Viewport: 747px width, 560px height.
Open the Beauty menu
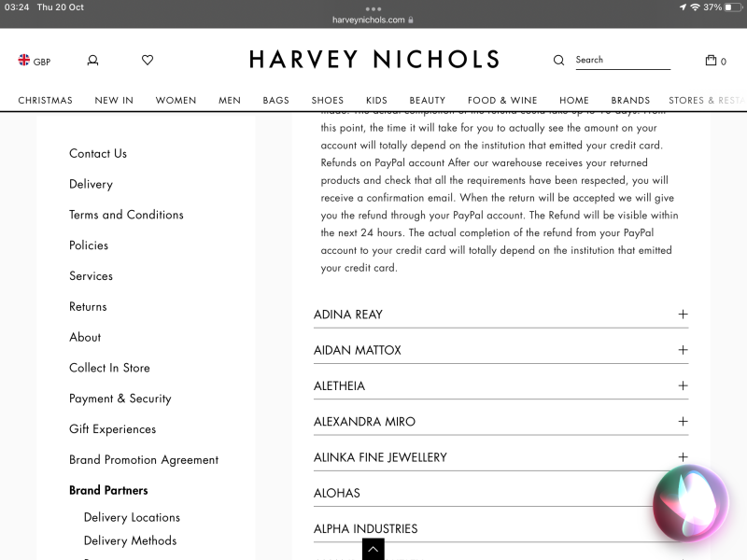click(428, 100)
